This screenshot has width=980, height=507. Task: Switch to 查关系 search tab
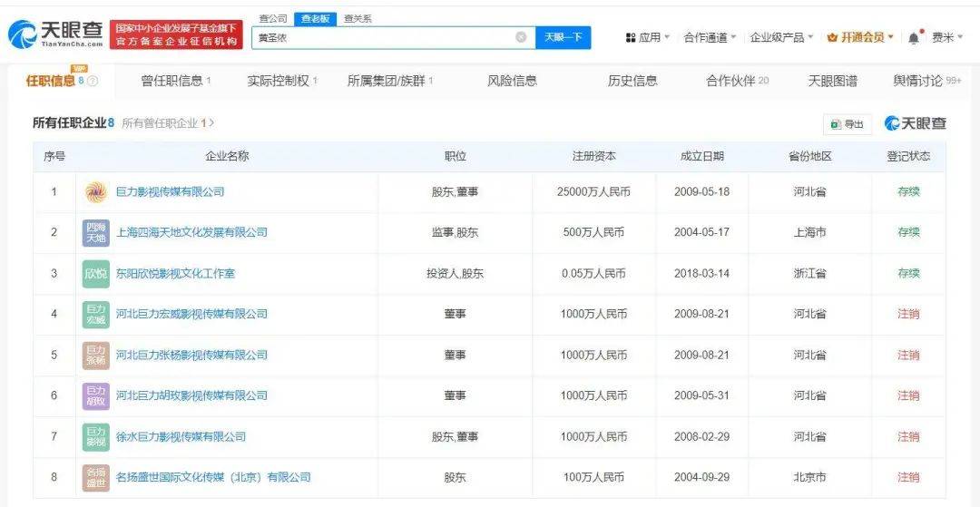(x=358, y=19)
